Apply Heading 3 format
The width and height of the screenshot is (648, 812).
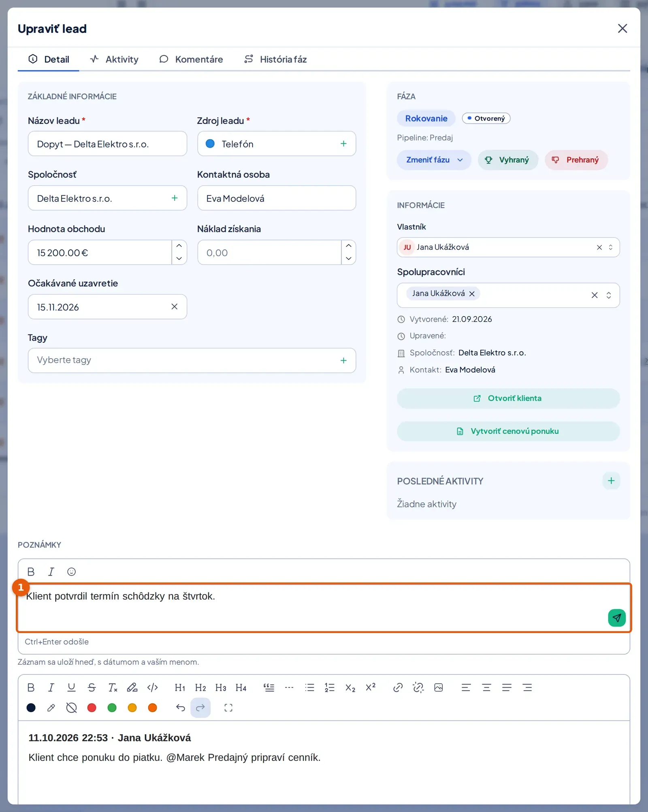pos(221,687)
